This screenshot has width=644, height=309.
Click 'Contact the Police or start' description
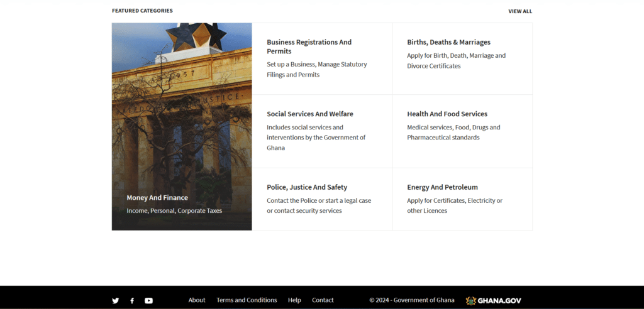[x=319, y=205]
